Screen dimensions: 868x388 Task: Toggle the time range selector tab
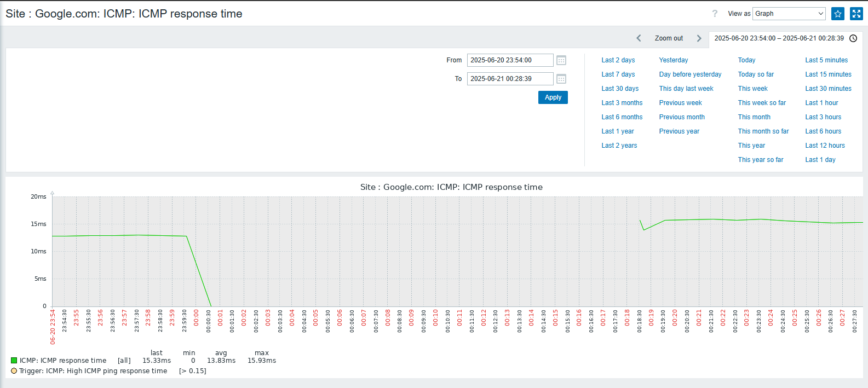[x=785, y=38]
